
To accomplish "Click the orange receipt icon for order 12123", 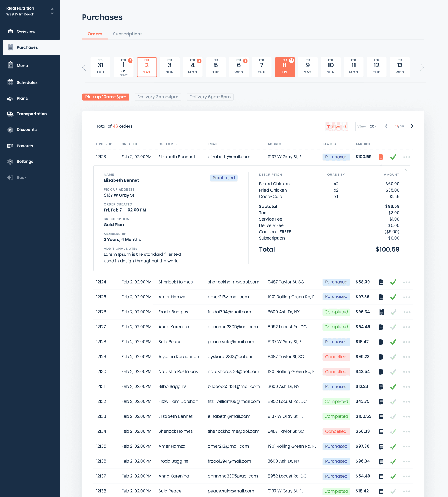I will click(x=381, y=157).
